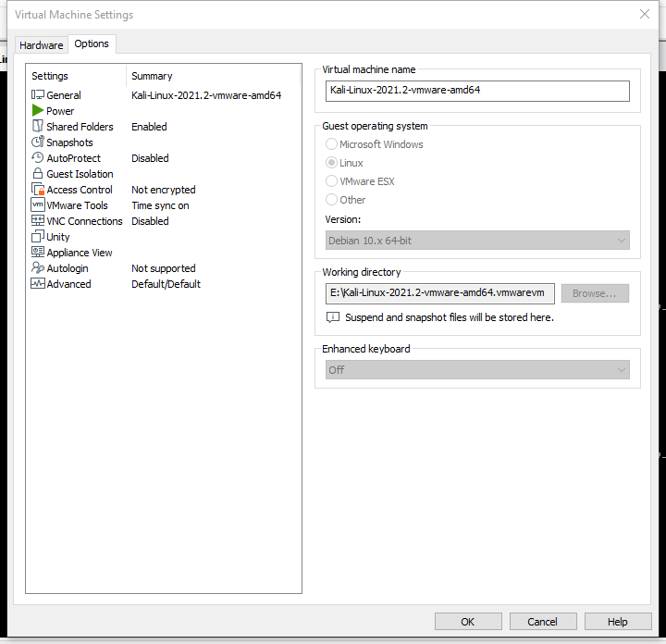Screen dimensions: 666x644
Task: Pick the VMware ESX radio option
Action: click(x=332, y=181)
